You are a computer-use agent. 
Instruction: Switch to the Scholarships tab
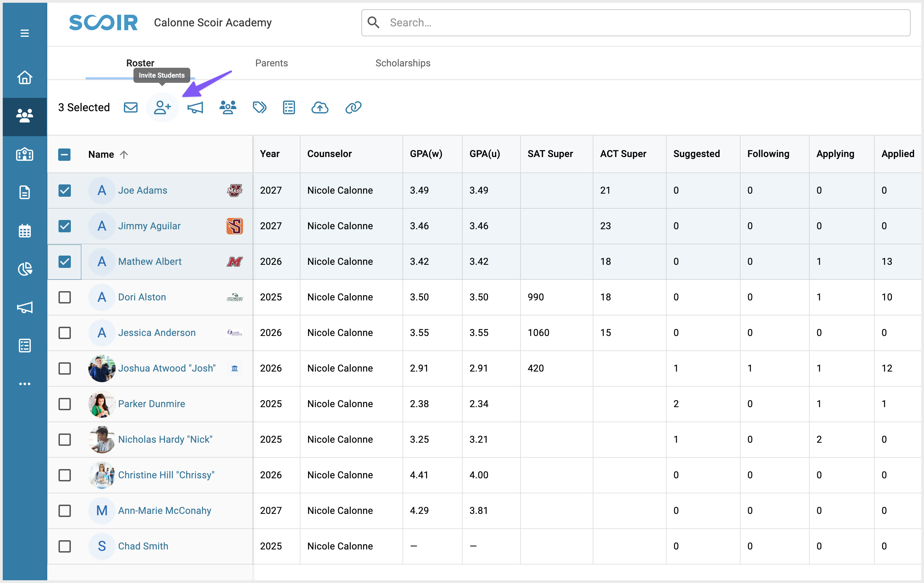(402, 63)
